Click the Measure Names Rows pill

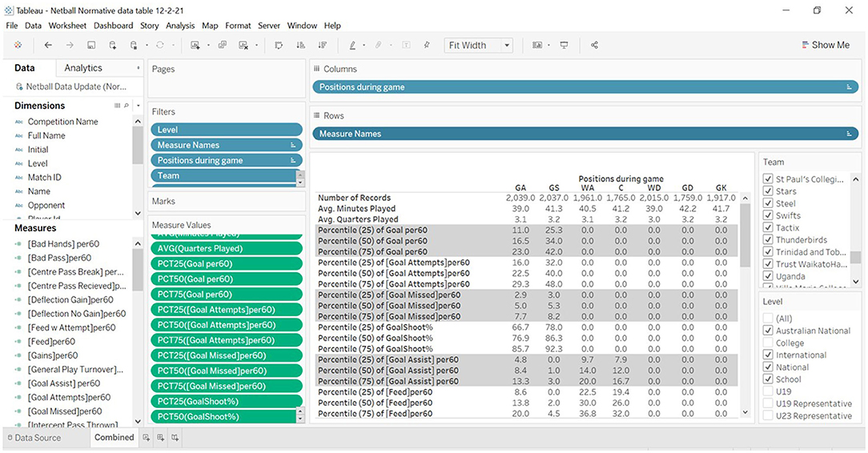tap(585, 134)
